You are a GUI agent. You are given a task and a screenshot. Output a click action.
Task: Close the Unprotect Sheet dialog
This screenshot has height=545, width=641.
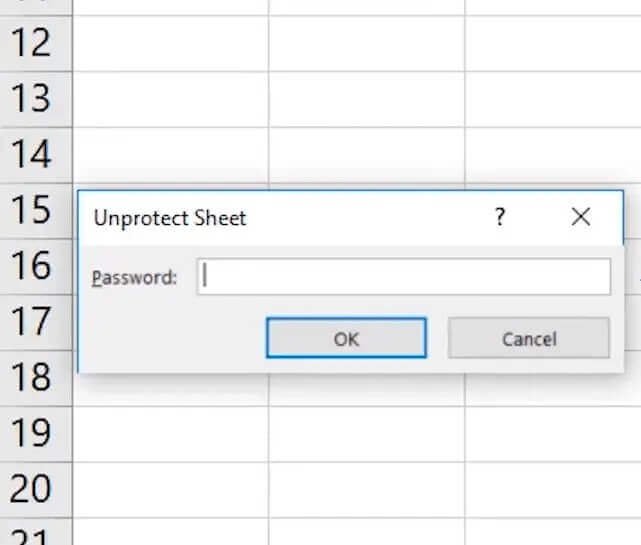(580, 217)
